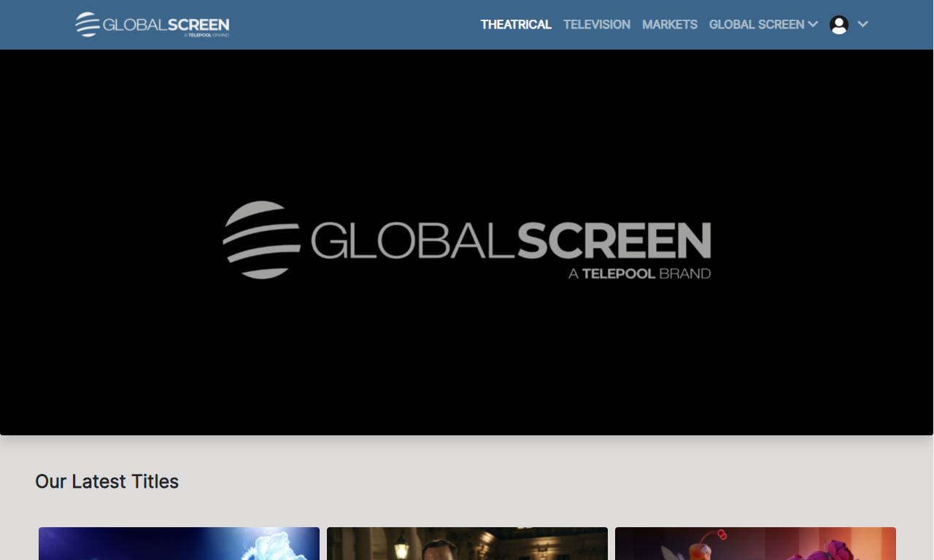This screenshot has height=560, width=934.
Task: Select the THEATRICAL tab
Action: coord(516,24)
